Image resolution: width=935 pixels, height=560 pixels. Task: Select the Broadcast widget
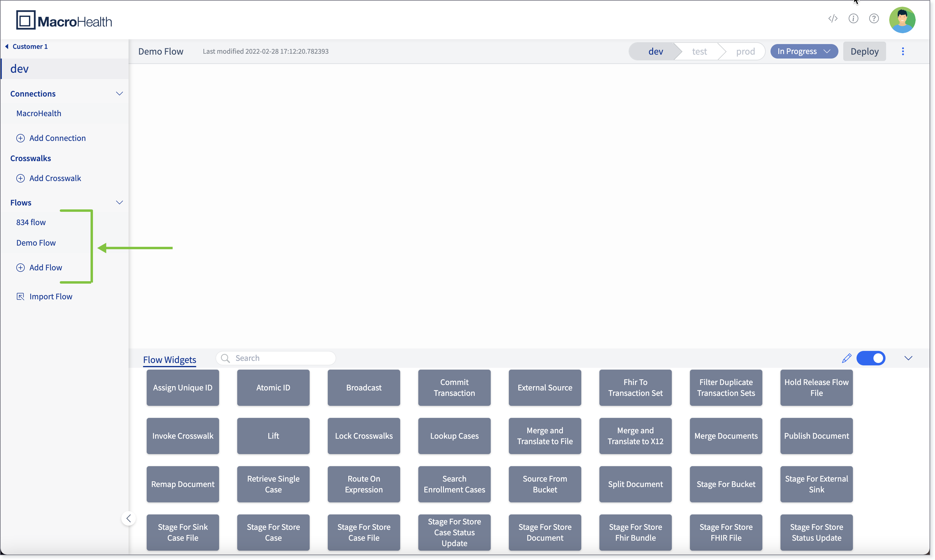[364, 387]
